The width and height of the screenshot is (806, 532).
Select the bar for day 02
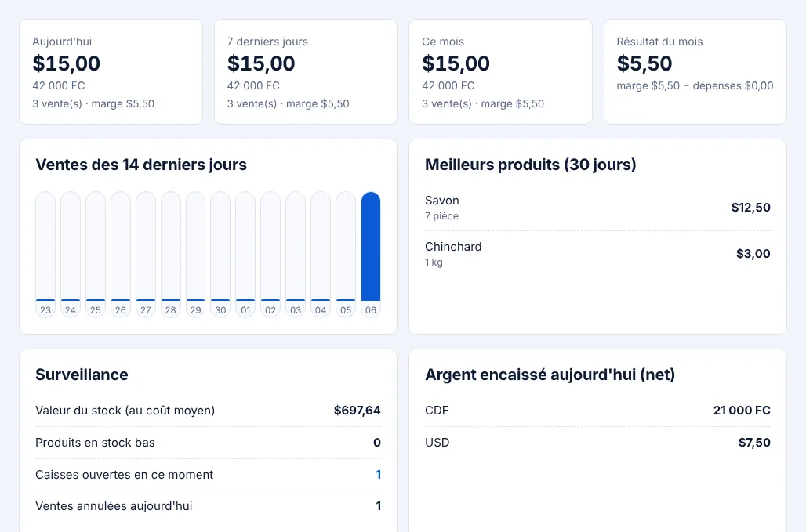click(271, 255)
